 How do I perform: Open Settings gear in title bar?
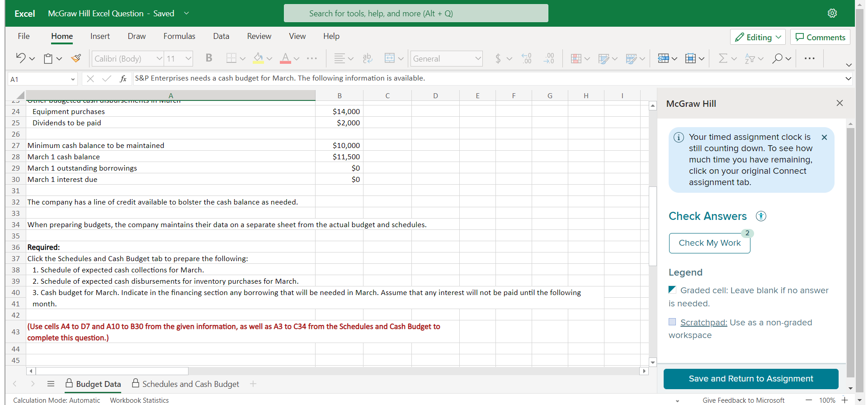832,13
